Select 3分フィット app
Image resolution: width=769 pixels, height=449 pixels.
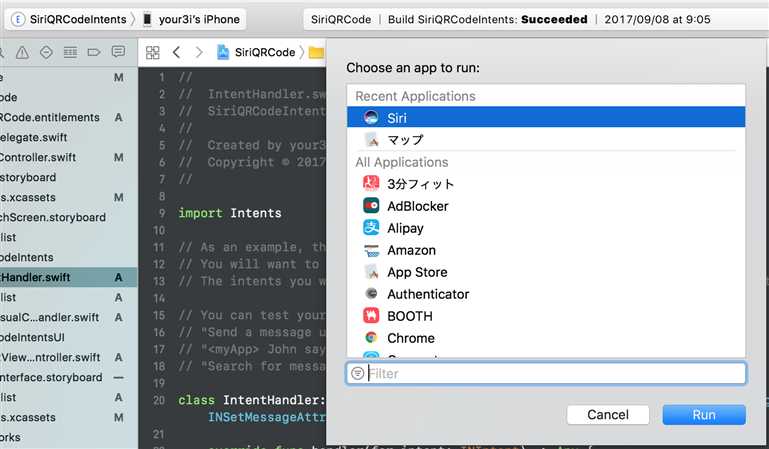tap(546, 184)
